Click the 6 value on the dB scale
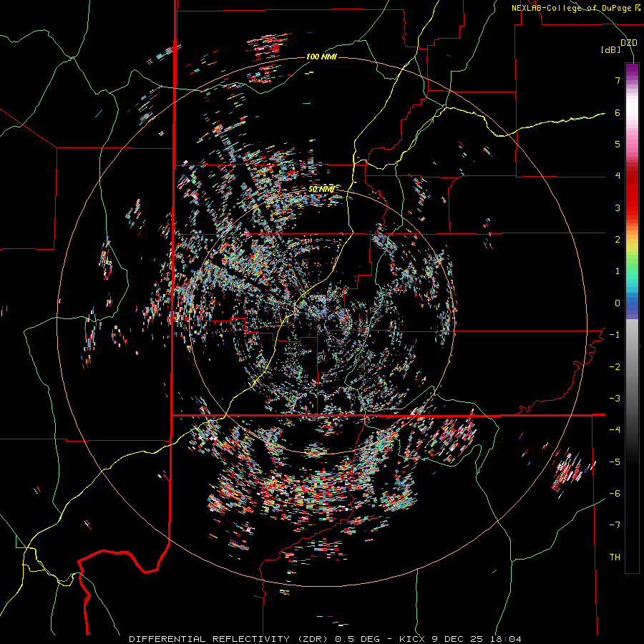This screenshot has width=644, height=644. click(618, 112)
